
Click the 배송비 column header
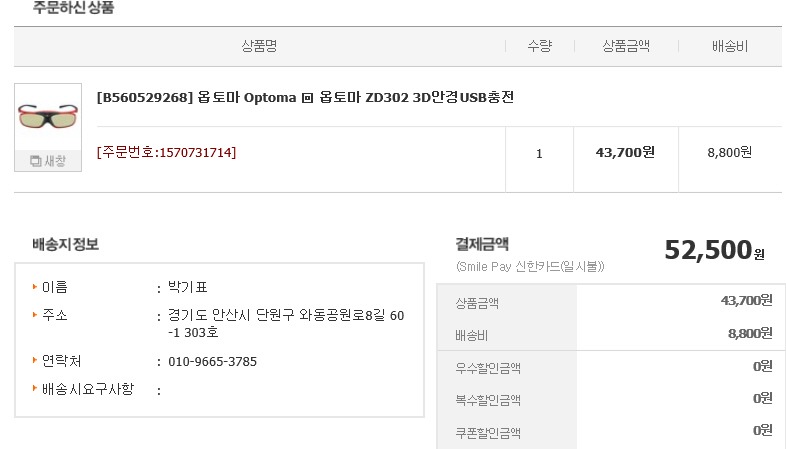click(730, 46)
